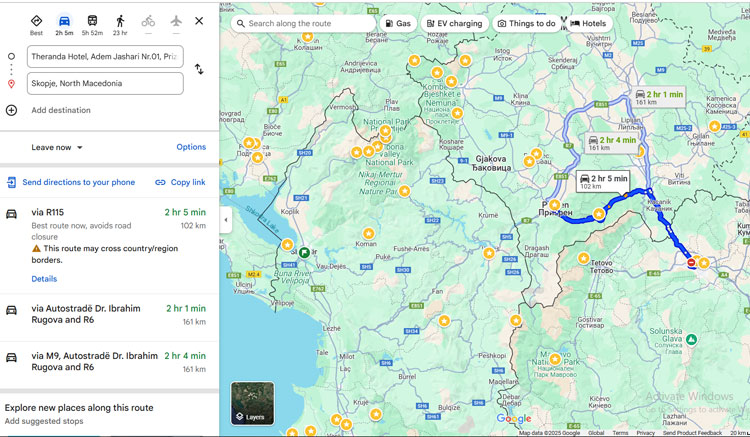The width and height of the screenshot is (750, 437).
Task: Filter by Gas stations along route
Action: [x=398, y=23]
